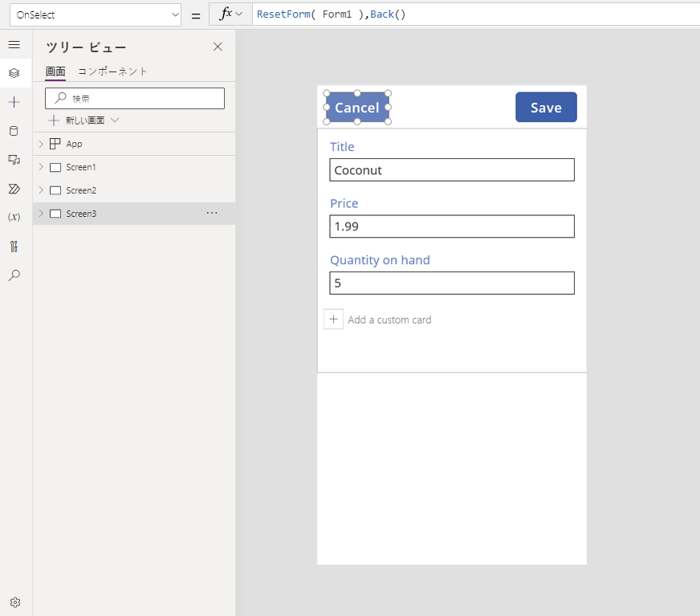Expand the Screen3 tree node
Screen dimensions: 700x616
coord(41,214)
